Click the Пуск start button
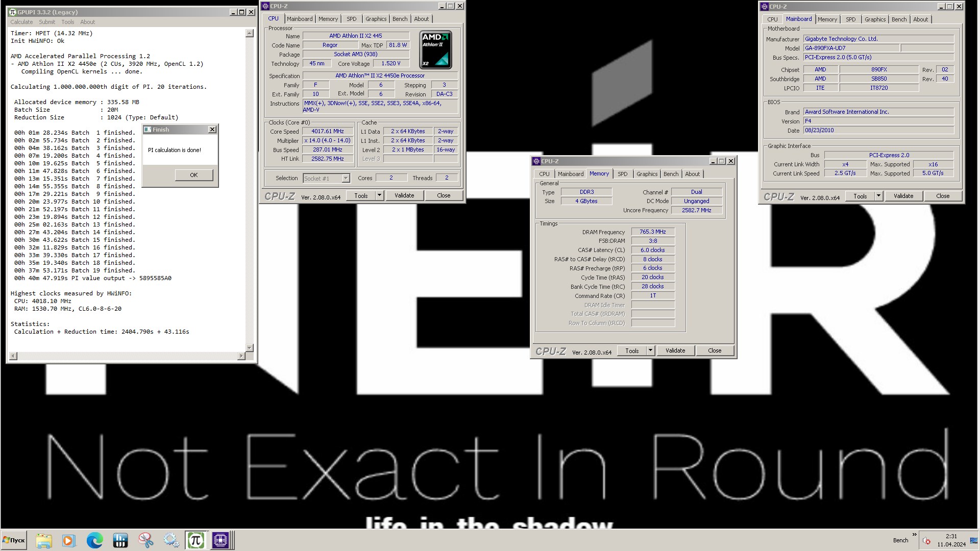Image resolution: width=980 pixels, height=551 pixels. point(14,540)
